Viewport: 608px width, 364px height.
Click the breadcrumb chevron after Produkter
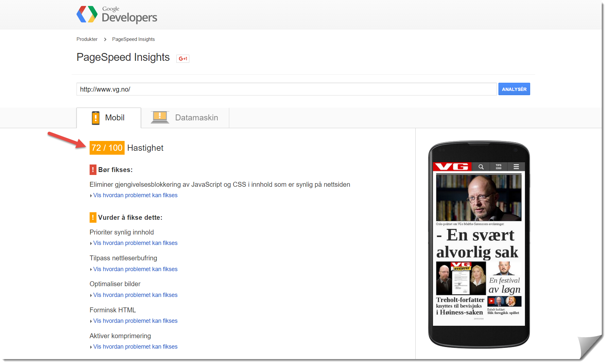105,39
